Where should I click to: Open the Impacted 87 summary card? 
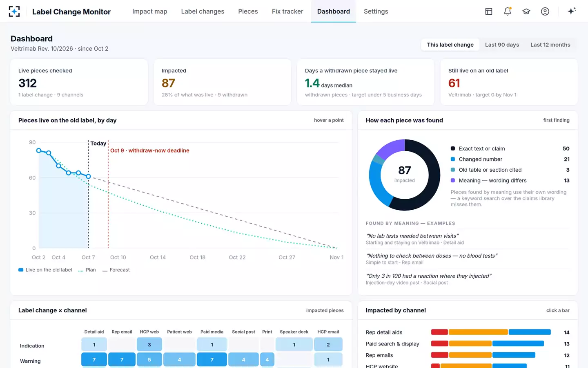click(x=222, y=82)
